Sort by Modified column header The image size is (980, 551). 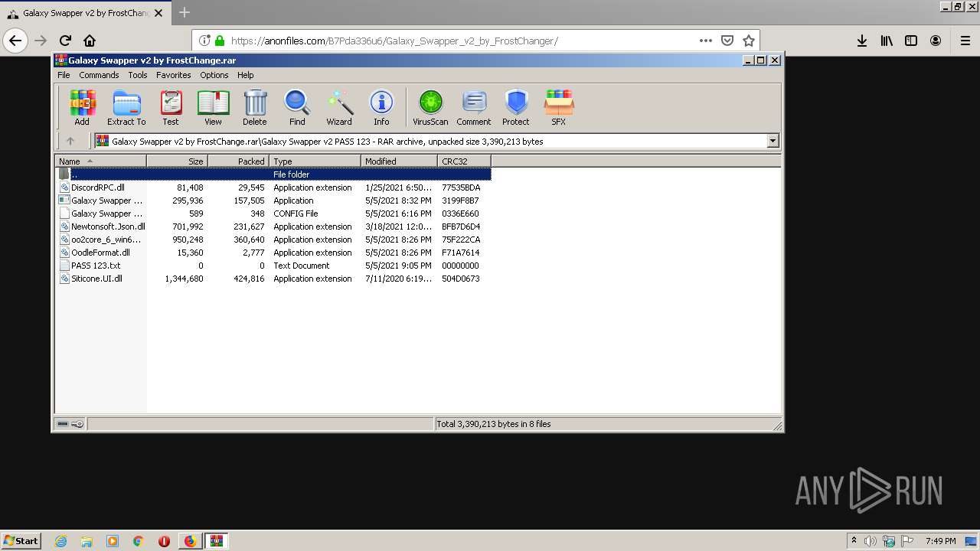399,161
